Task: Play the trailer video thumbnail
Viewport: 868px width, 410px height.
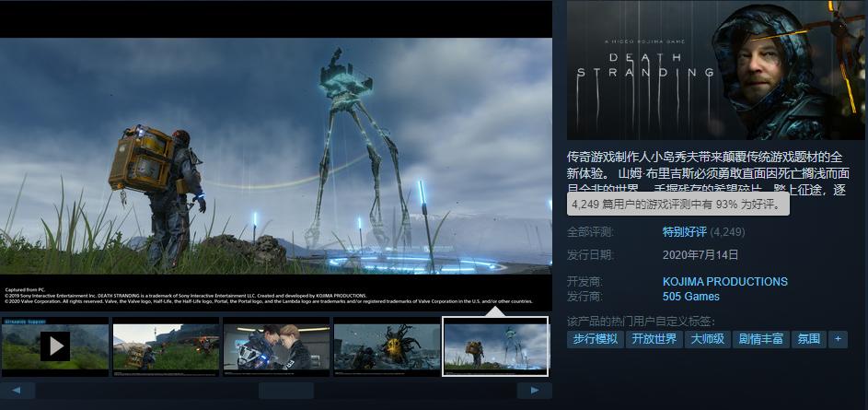Action: pos(55,346)
